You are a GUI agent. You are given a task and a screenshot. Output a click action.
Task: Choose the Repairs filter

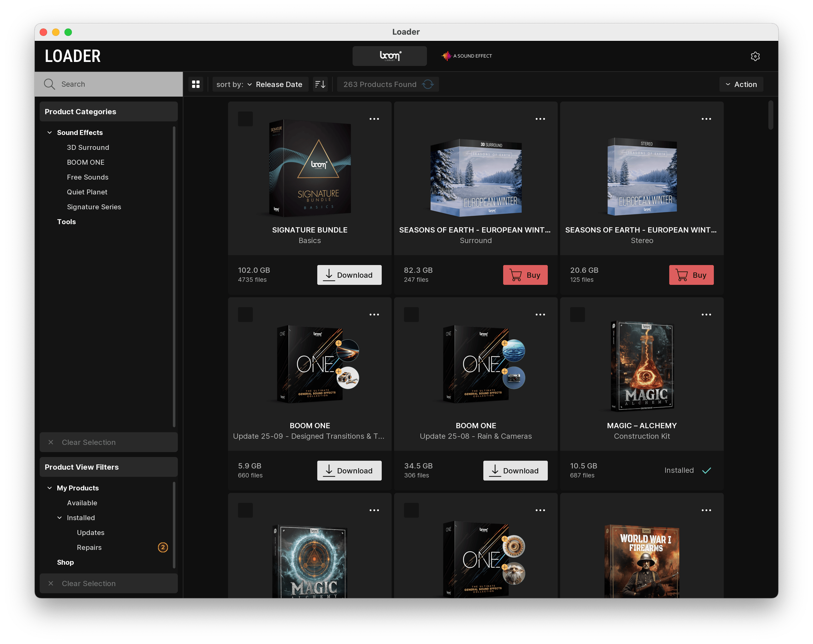point(89,547)
